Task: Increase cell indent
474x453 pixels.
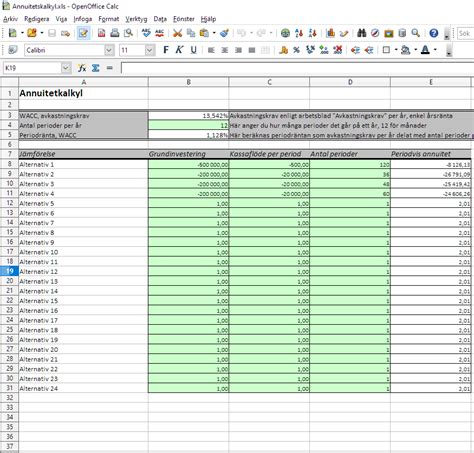Action: [369, 50]
